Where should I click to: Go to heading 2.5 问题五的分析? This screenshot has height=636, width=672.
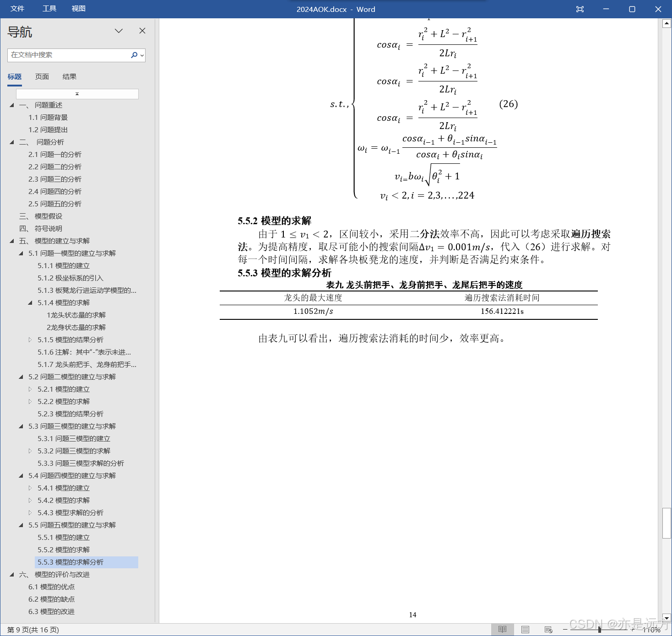tap(55, 204)
